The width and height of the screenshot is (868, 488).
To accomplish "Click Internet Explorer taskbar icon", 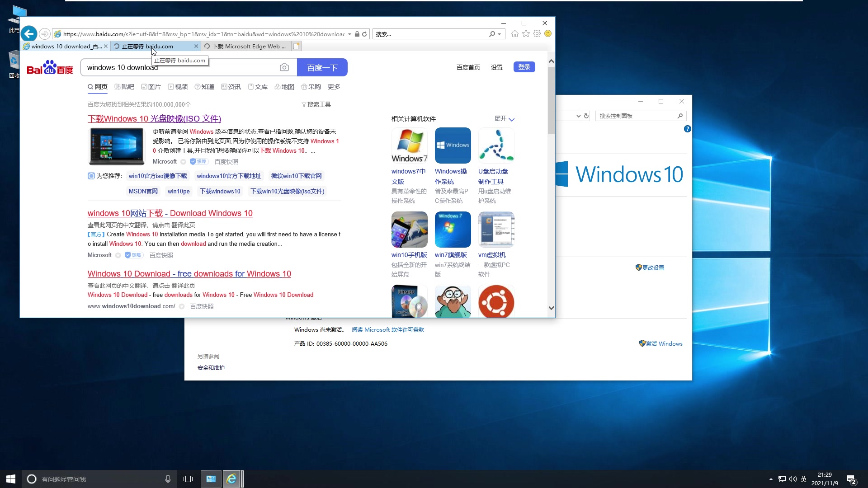I will [x=231, y=479].
